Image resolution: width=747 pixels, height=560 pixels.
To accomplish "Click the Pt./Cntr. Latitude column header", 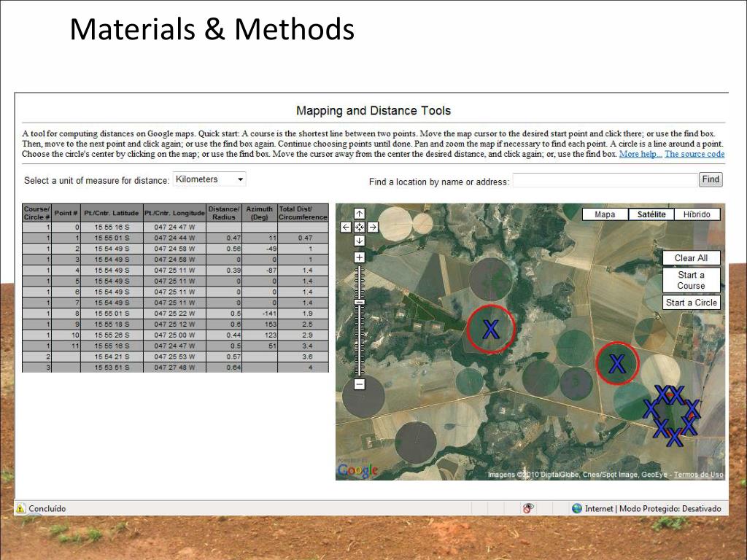I will point(112,213).
